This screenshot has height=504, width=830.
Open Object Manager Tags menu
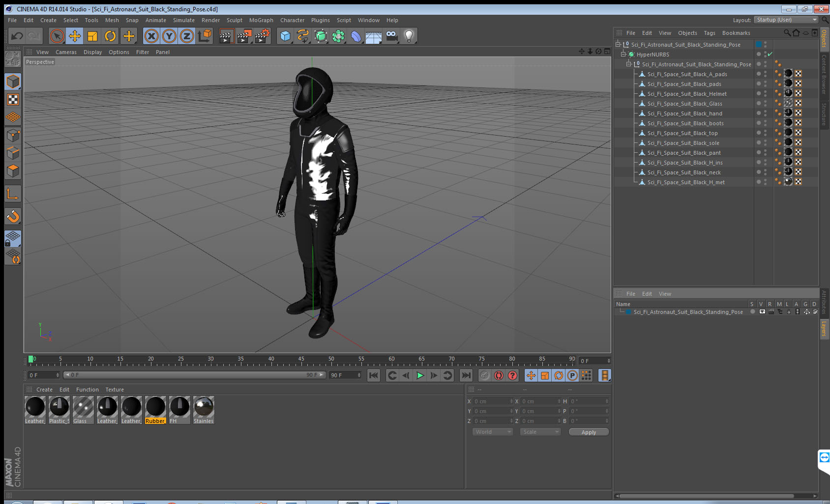[x=710, y=33]
